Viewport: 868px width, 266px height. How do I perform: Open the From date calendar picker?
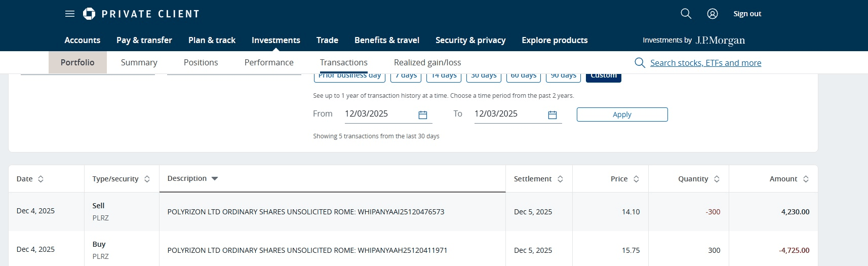(423, 115)
